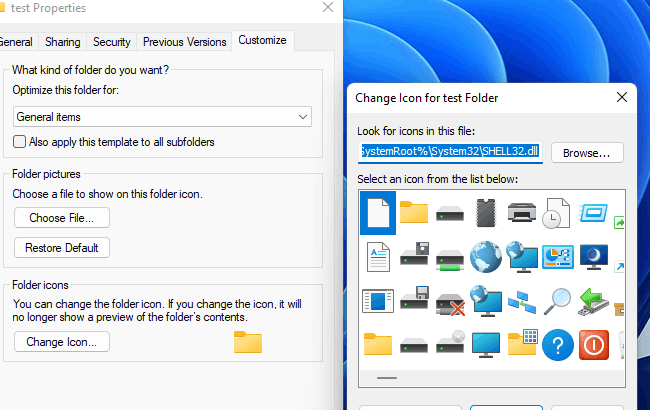Pick the blue window frame icon

(x=593, y=213)
